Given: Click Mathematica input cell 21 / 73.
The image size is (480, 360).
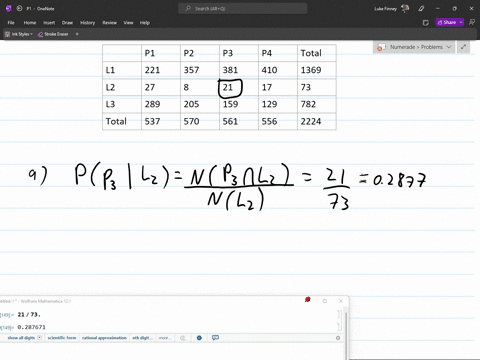Looking at the screenshot, I should pyautogui.click(x=29, y=314).
